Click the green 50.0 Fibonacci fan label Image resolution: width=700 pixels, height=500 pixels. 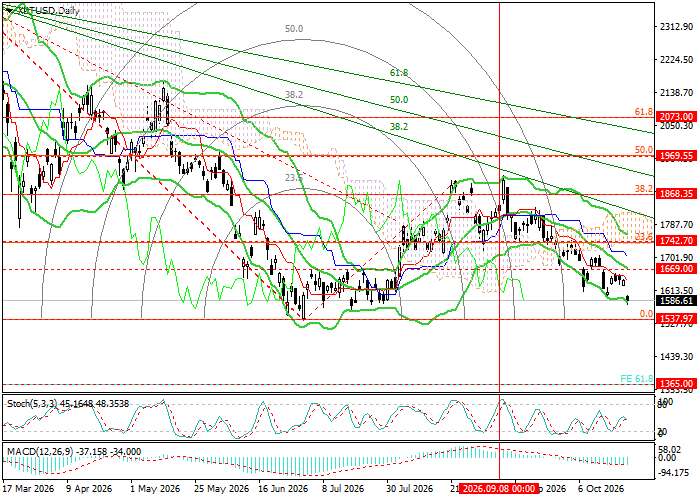[x=399, y=100]
